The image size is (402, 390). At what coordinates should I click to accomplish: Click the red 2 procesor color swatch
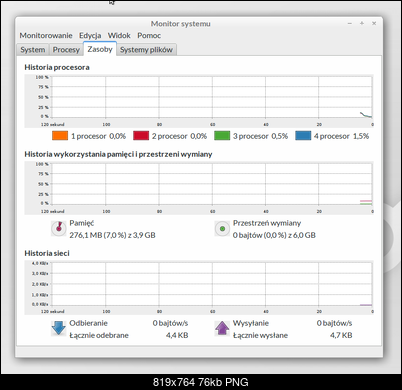point(141,136)
